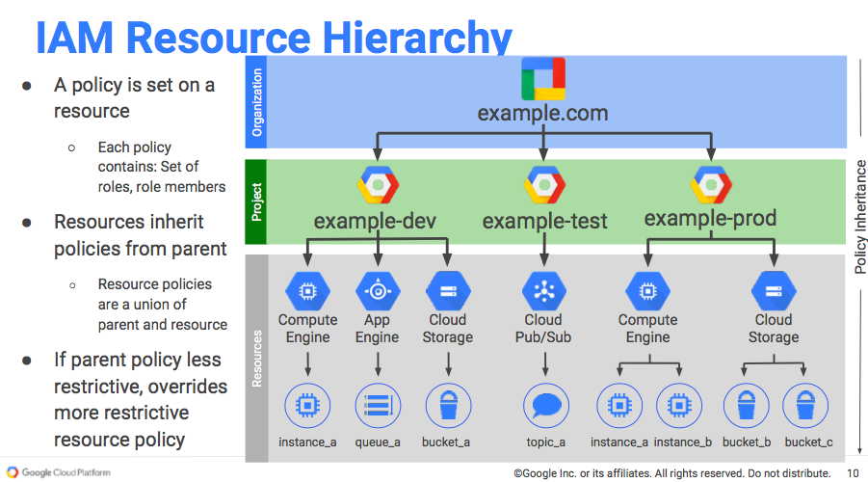Select the example-test project hexagon icon
The height and width of the screenshot is (482, 868).
(543, 185)
